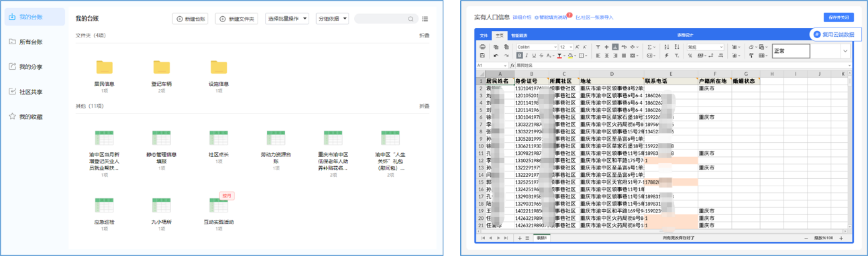Open the 文件 tab in spreadsheet ribbon
The image size is (868, 256).
click(484, 36)
